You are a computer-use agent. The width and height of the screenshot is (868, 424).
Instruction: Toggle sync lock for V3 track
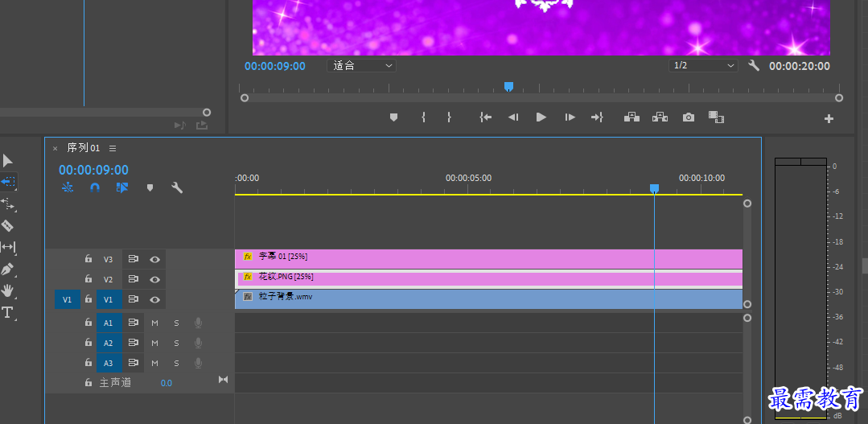point(133,258)
